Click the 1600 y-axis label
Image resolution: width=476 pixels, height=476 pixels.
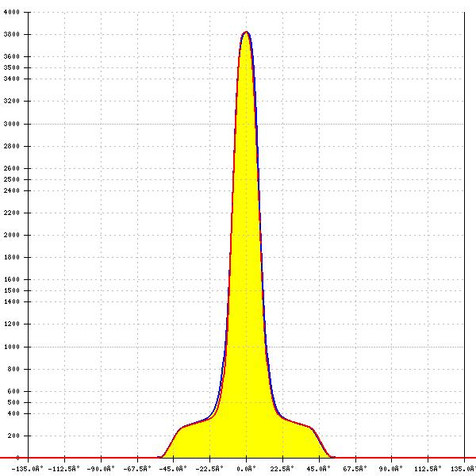pyautogui.click(x=12, y=279)
